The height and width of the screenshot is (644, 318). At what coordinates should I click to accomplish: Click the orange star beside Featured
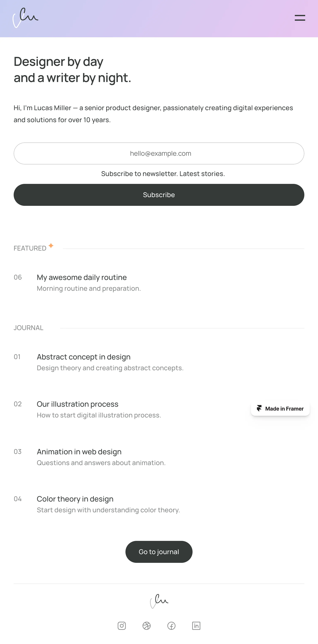point(51,246)
